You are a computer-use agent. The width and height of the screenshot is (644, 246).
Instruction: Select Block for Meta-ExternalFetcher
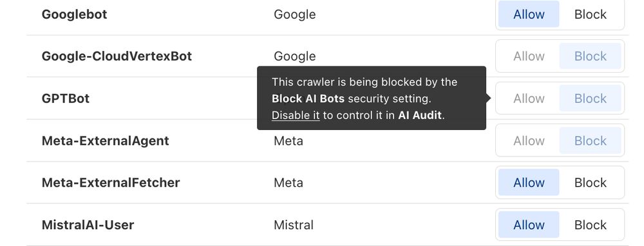click(x=590, y=182)
